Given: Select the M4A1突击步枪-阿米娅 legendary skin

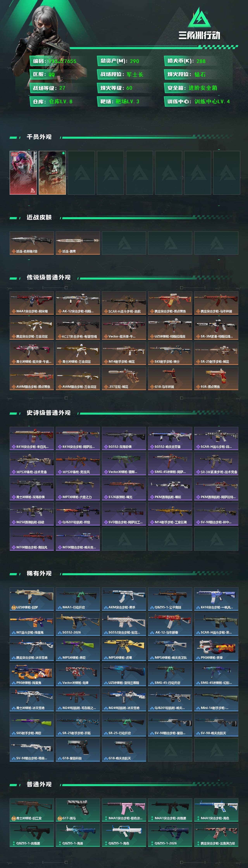Looking at the screenshot, I should pos(32,303).
